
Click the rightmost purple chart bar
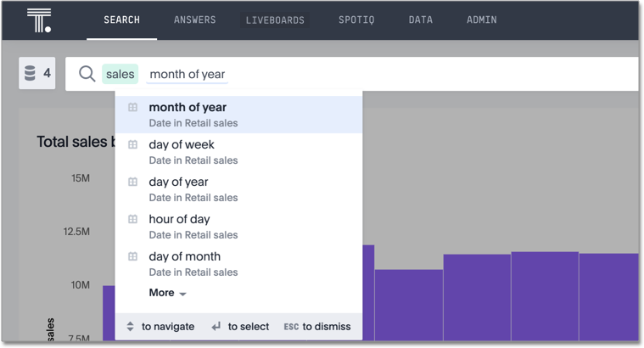click(608, 297)
